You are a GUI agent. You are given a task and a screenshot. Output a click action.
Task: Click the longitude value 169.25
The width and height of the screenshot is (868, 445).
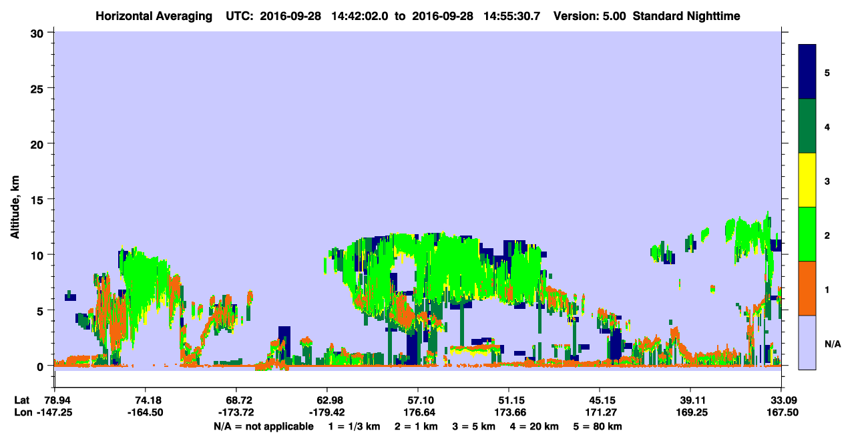(690, 412)
